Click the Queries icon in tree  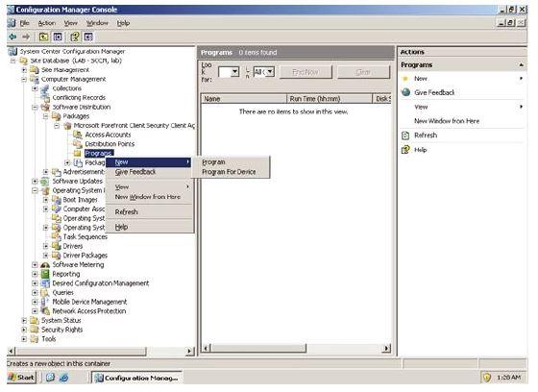[45, 292]
